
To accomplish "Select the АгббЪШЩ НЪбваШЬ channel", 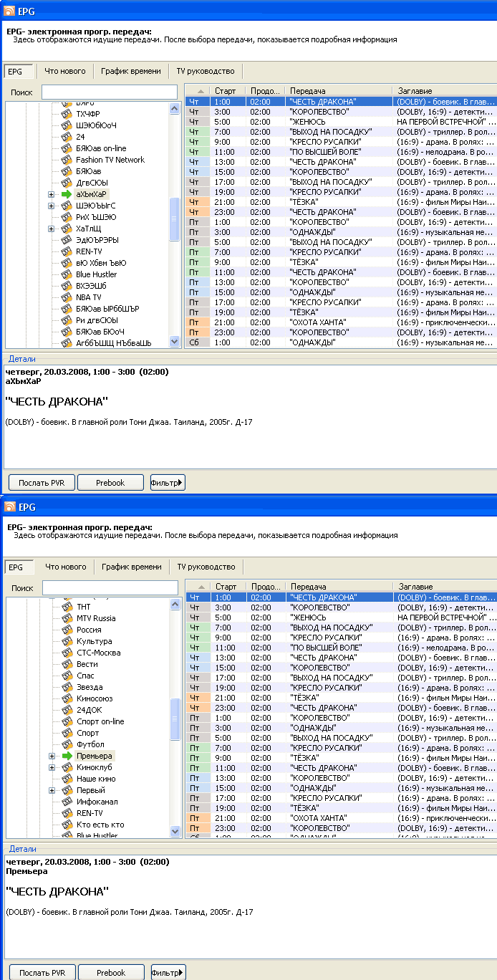I will pos(113,343).
